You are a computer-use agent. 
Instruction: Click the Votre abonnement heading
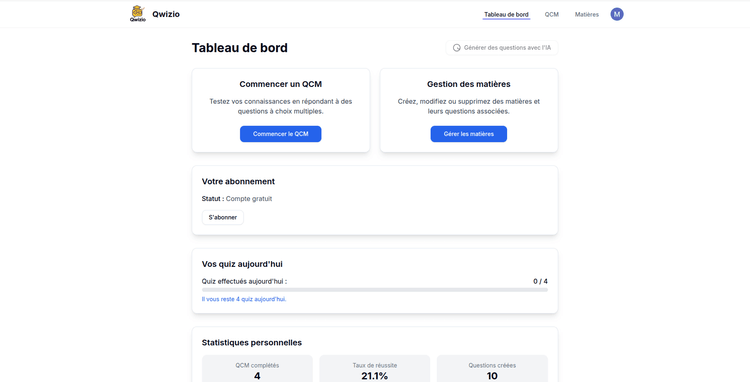point(238,182)
